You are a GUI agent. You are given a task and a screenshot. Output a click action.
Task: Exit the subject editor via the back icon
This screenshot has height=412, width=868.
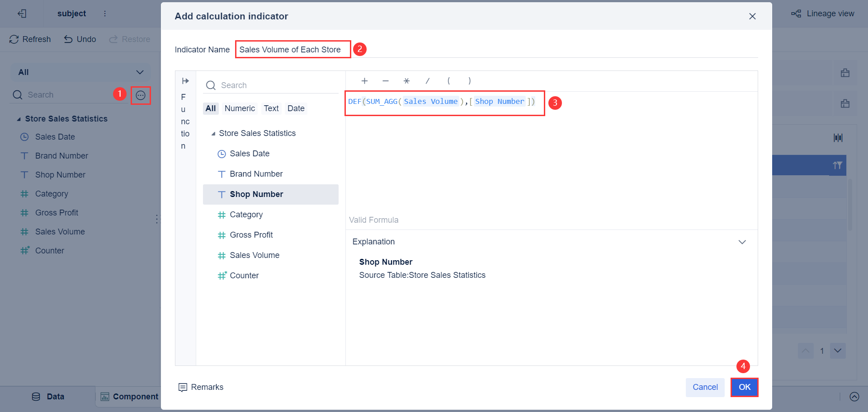point(22,13)
